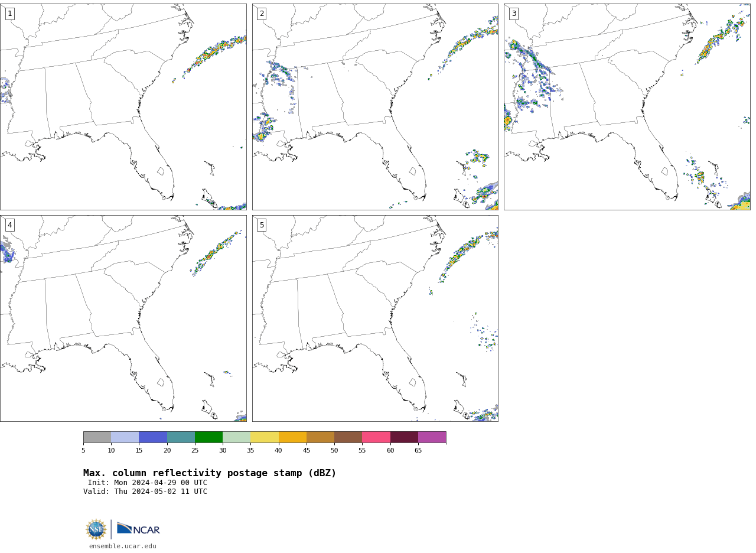
Task: Click the panel number 4 label box
Action: (9, 225)
